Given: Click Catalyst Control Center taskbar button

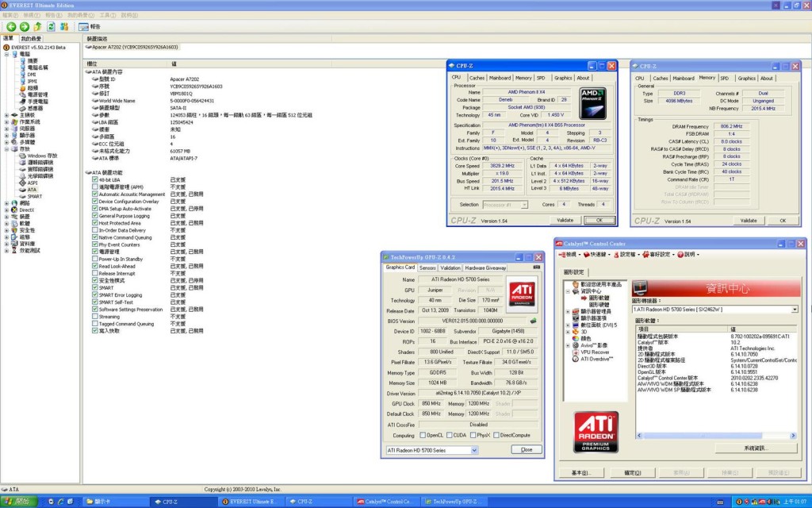Looking at the screenshot, I should click(386, 502).
